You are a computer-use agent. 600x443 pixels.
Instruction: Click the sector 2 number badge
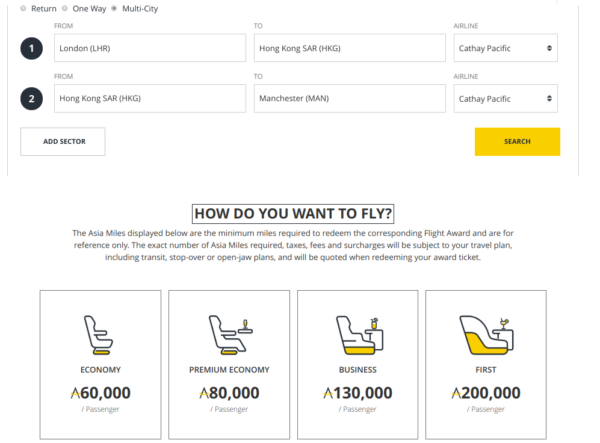coord(32,98)
